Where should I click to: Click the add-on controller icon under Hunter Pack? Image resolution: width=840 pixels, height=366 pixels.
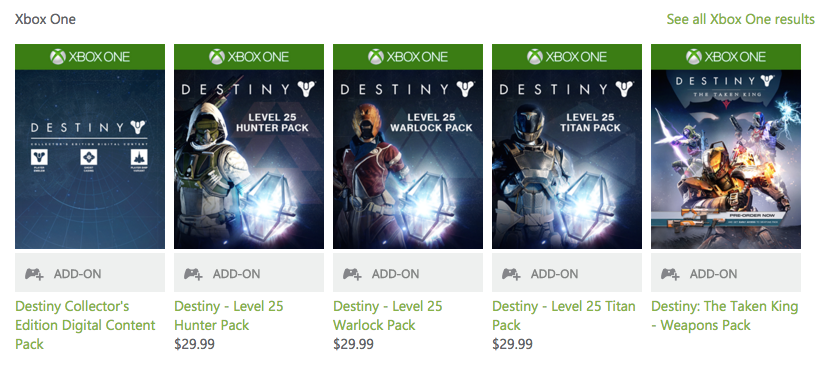click(x=193, y=274)
